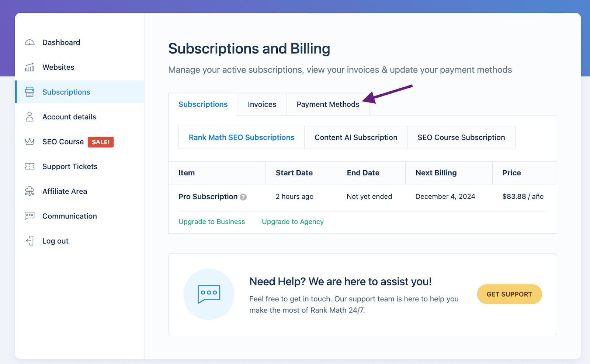Image resolution: width=590 pixels, height=364 pixels.
Task: Click the Websites chart icon
Action: click(x=29, y=67)
